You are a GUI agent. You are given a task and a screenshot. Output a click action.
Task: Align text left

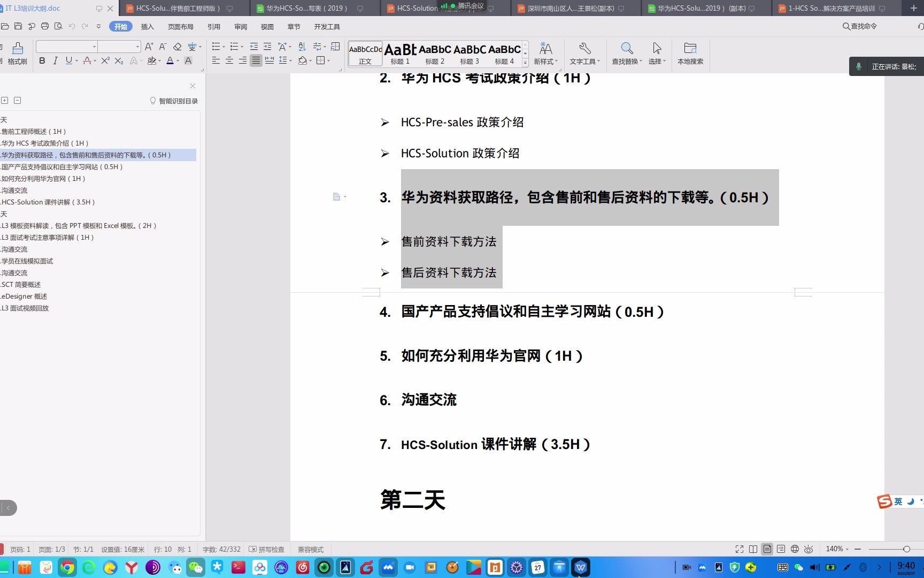click(216, 61)
